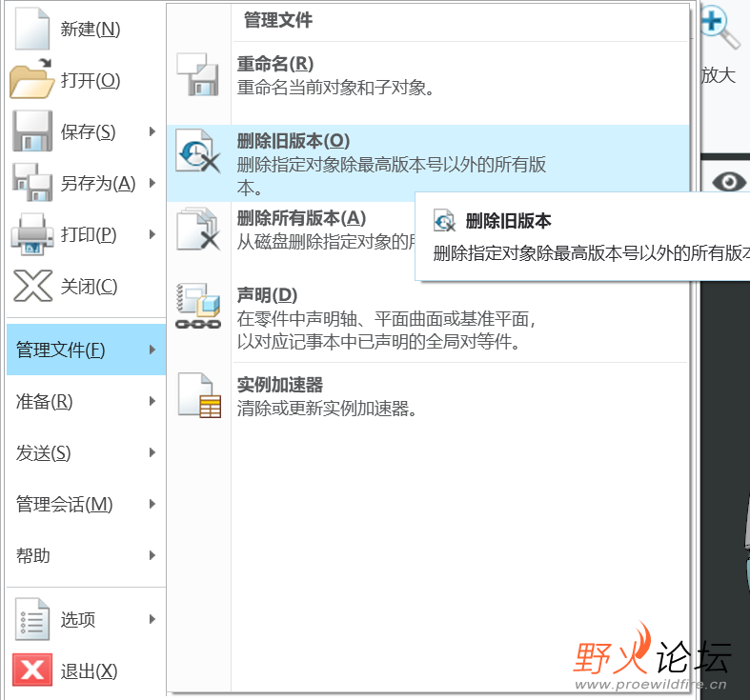Select the 删除旧版本(O) submenu title
Viewport: 750px width, 700px height.
tap(294, 141)
